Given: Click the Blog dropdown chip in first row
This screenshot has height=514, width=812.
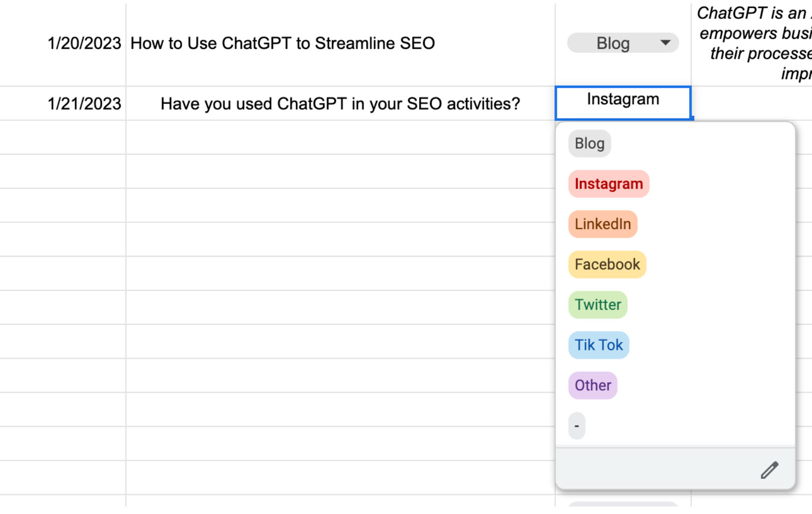Looking at the screenshot, I should click(623, 43).
